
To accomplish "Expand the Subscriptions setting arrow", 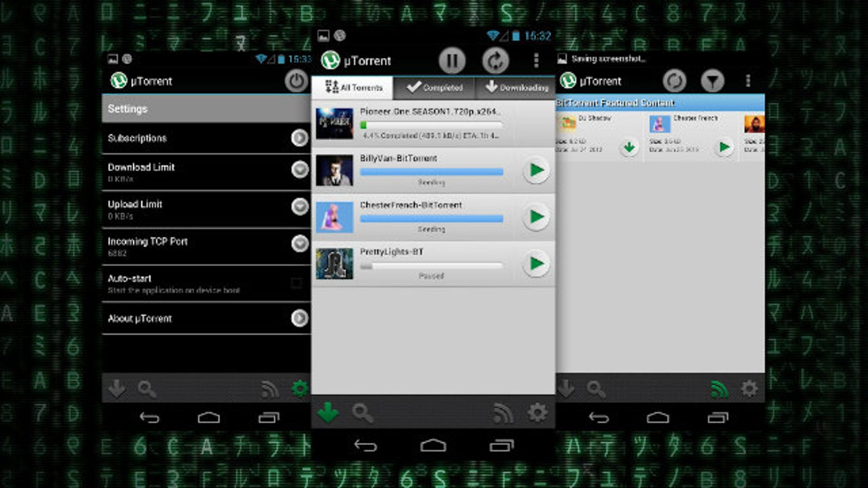I will pyautogui.click(x=299, y=138).
